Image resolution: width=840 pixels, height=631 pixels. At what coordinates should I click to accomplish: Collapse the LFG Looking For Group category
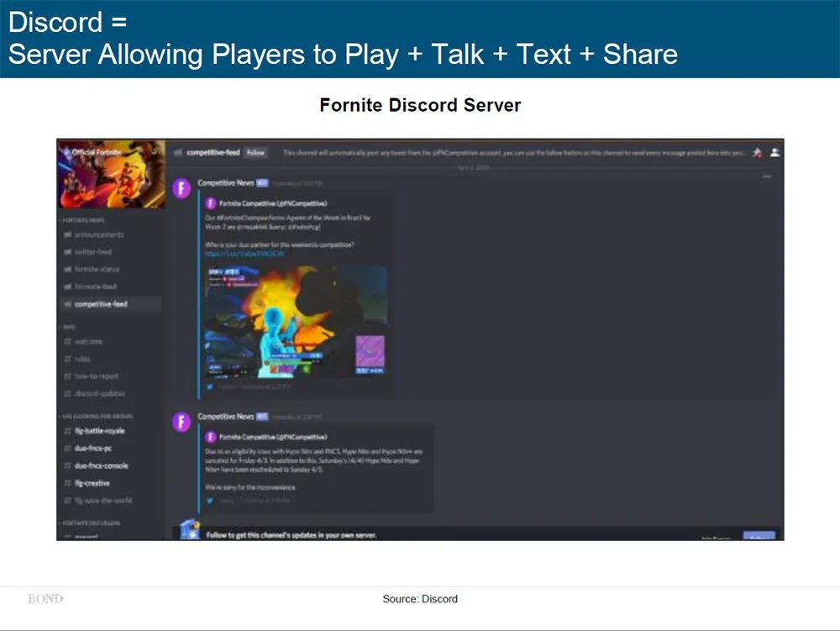96,416
